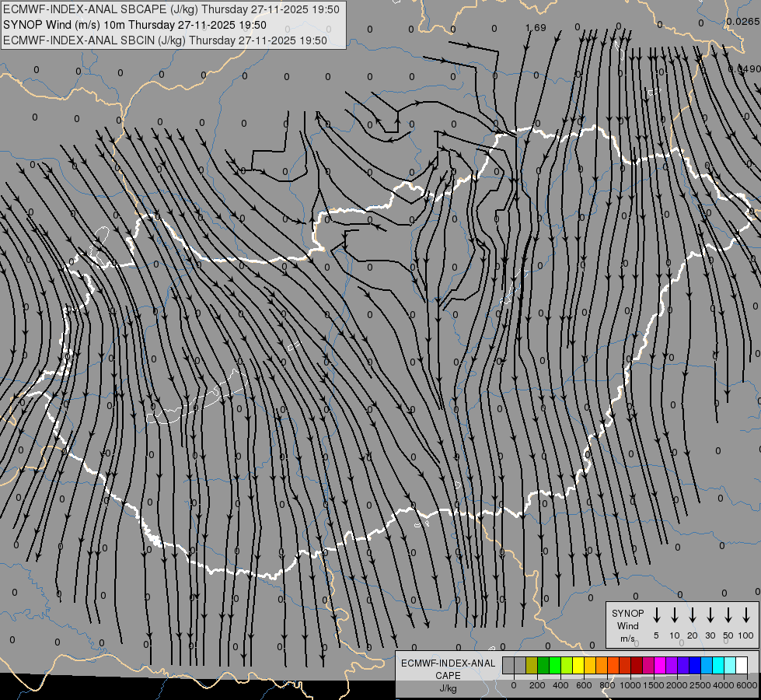Viewport: 761px width, 700px height.
Task: Select the golden amber CAPE legend swatch
Action: click(x=590, y=665)
